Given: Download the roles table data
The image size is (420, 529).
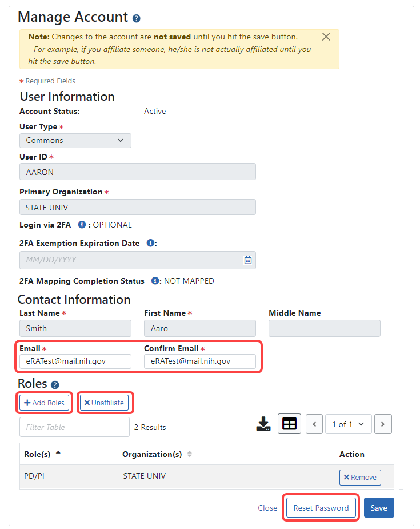Looking at the screenshot, I should (263, 424).
